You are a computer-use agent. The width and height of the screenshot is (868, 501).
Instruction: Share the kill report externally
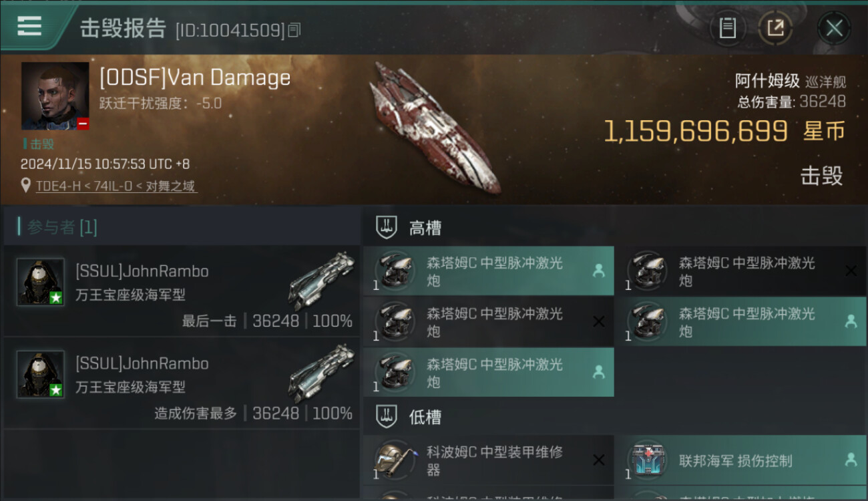(x=776, y=28)
